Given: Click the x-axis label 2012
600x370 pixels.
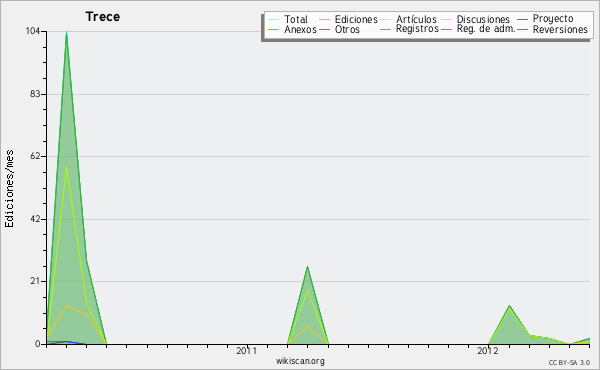Looking at the screenshot, I should 488,350.
